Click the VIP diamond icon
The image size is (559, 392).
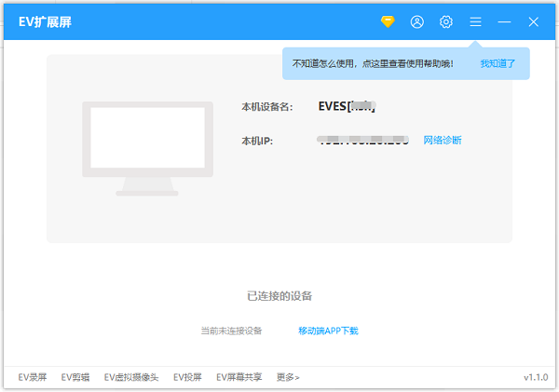tap(388, 21)
